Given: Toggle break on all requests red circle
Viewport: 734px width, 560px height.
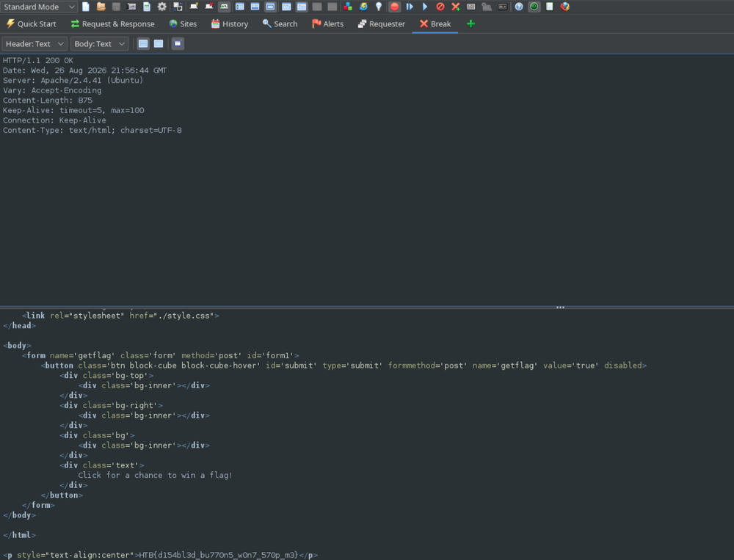Looking at the screenshot, I should tap(395, 7).
